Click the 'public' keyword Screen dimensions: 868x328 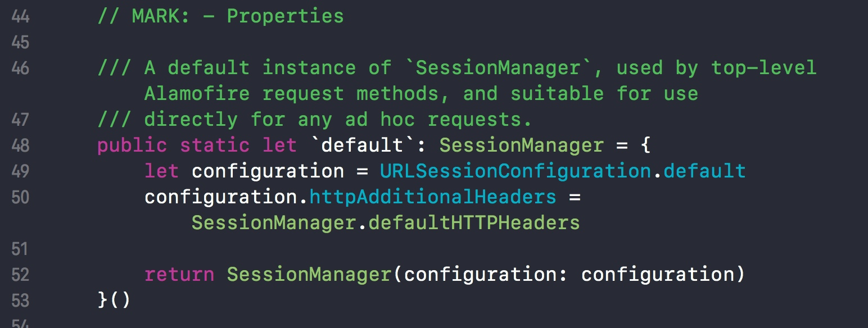(132, 146)
